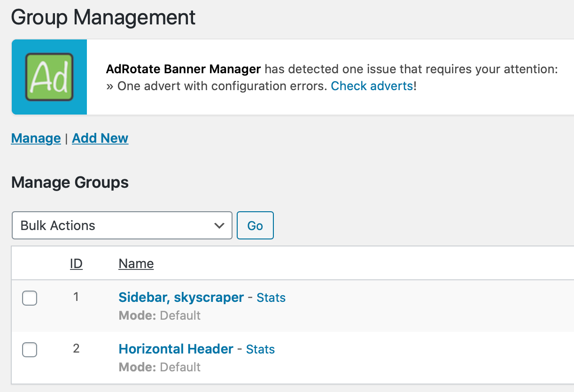The image size is (574, 392).
Task: Open the Check adverts link
Action: click(372, 86)
